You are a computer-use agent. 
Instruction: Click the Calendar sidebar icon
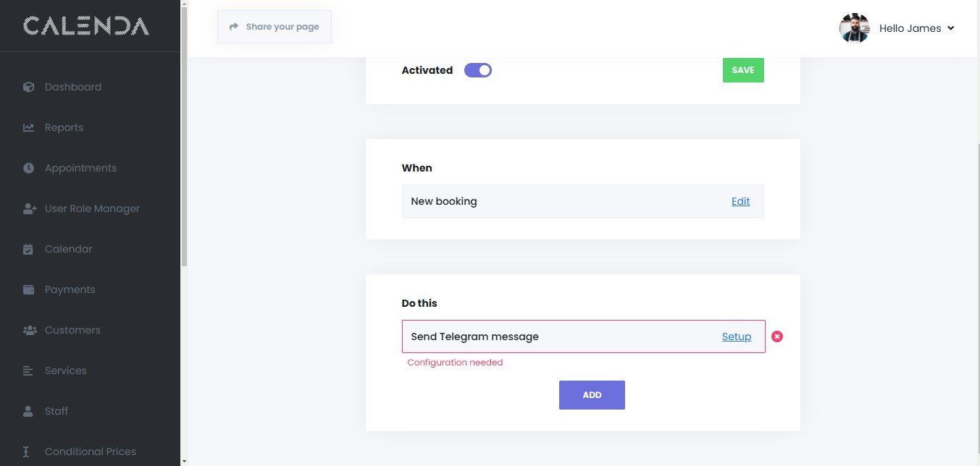coord(29,249)
